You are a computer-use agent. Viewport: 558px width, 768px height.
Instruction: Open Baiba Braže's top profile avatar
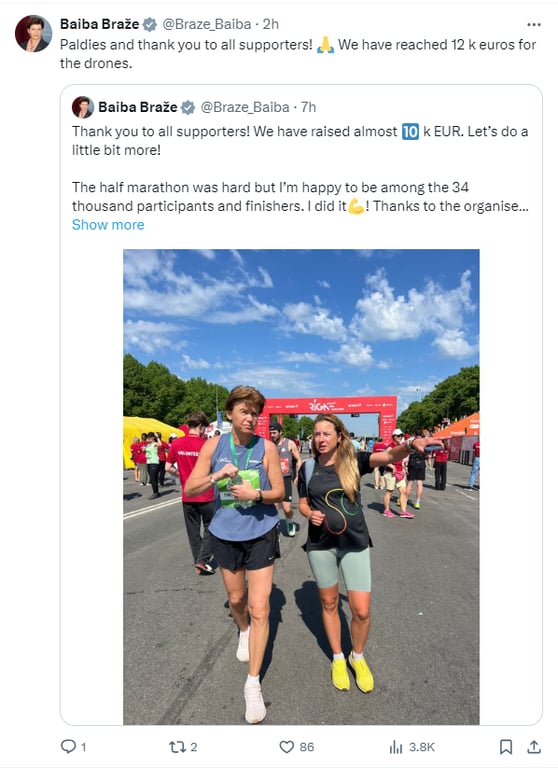(33, 33)
